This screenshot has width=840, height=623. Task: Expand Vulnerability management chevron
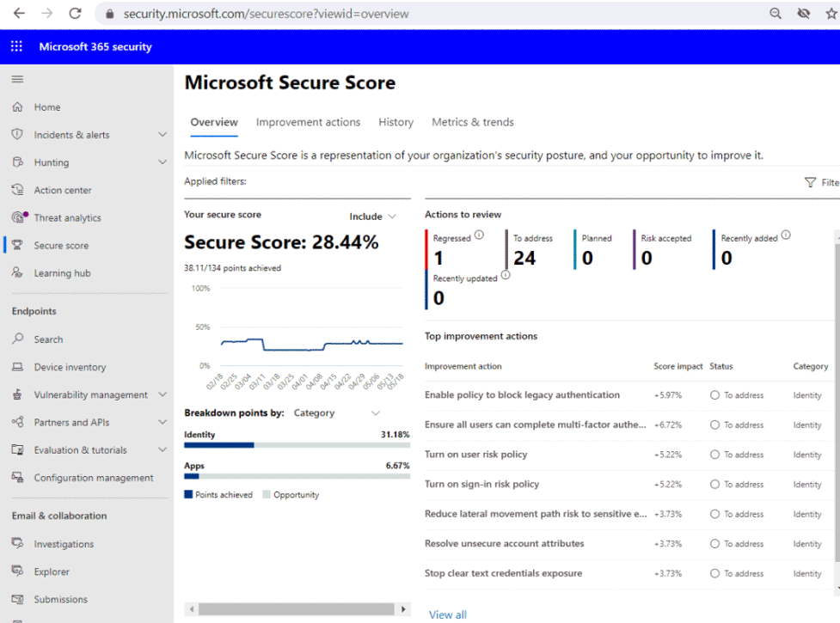coord(162,394)
